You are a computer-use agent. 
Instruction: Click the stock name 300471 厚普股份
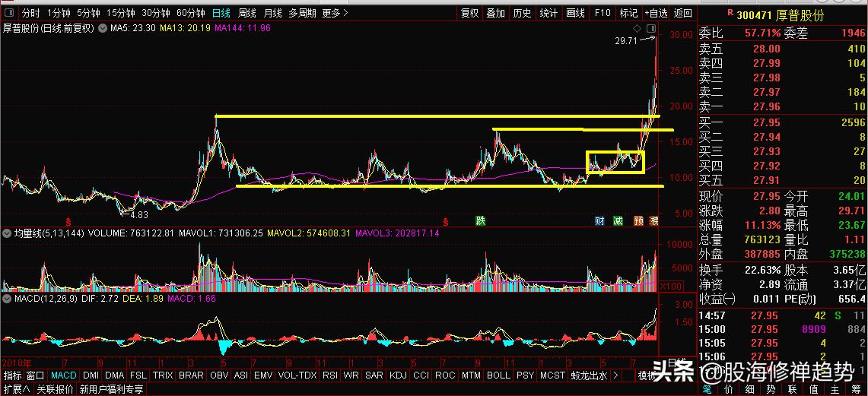click(780, 15)
